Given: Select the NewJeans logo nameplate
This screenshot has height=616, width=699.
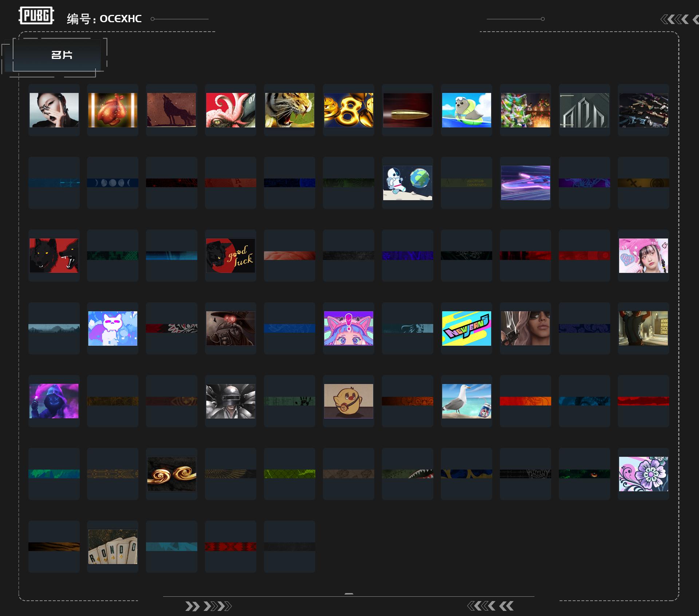Looking at the screenshot, I should click(x=466, y=328).
